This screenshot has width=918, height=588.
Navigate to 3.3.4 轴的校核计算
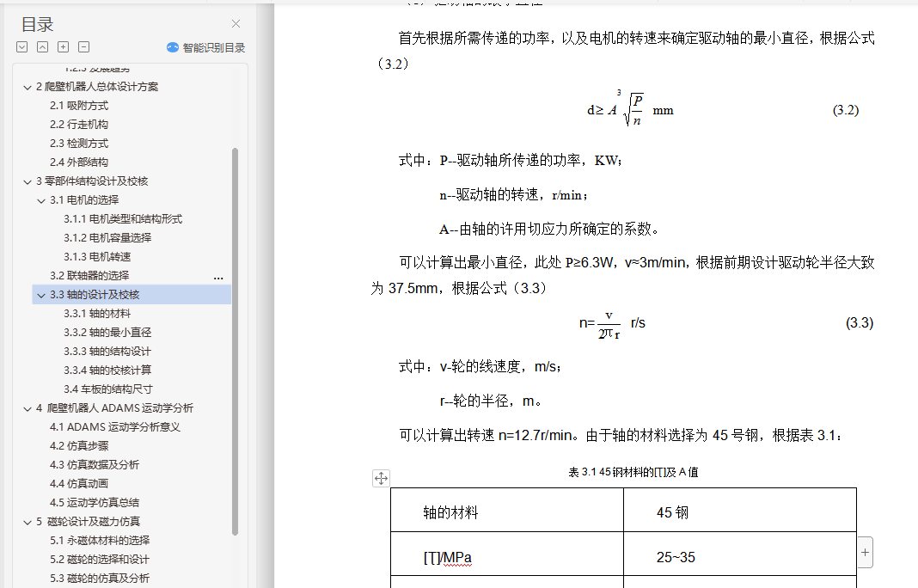click(107, 371)
